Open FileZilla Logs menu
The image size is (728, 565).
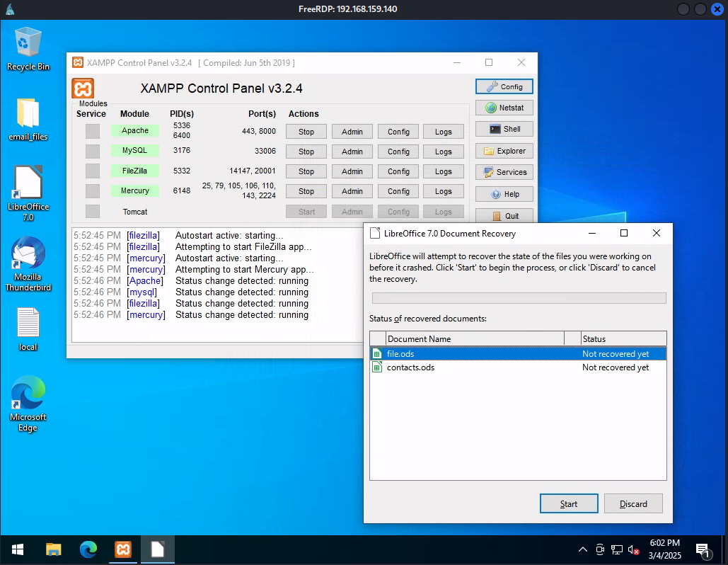coord(444,171)
